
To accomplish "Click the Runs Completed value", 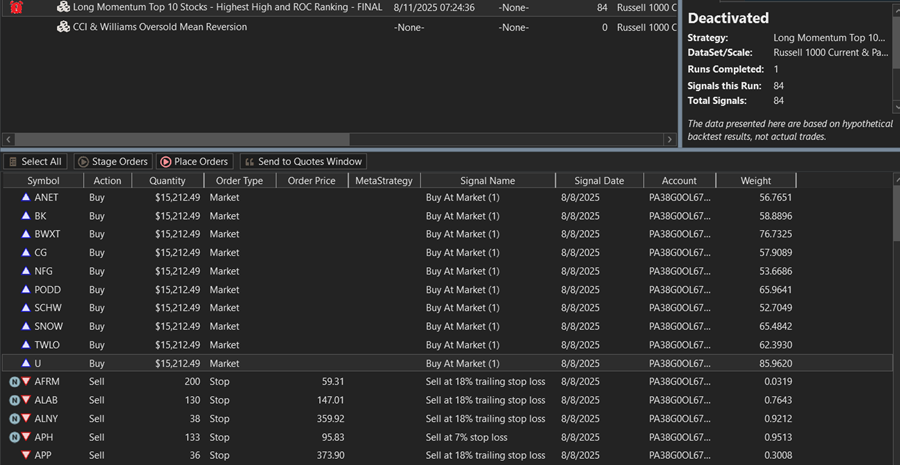I will (x=776, y=69).
